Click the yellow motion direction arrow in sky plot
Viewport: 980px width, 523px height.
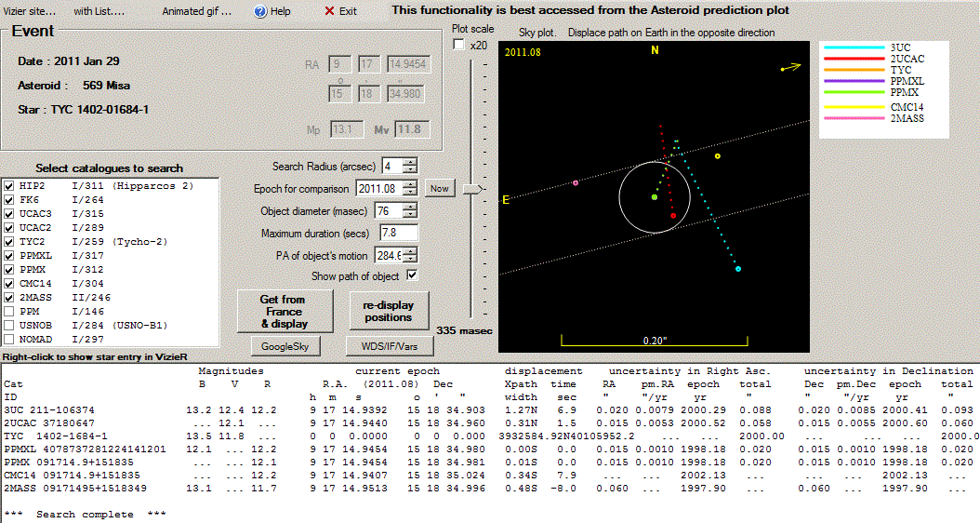coord(790,67)
